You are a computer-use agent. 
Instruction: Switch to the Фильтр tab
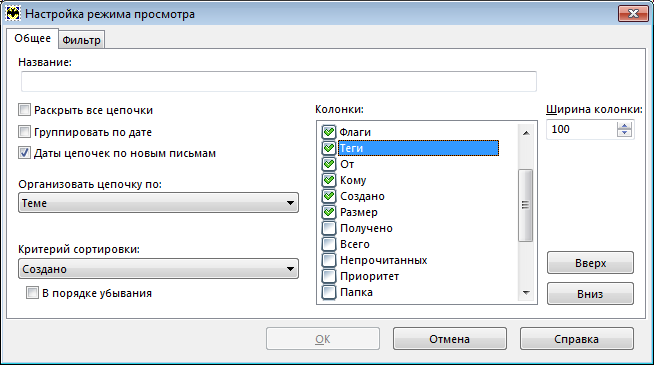coord(81,40)
